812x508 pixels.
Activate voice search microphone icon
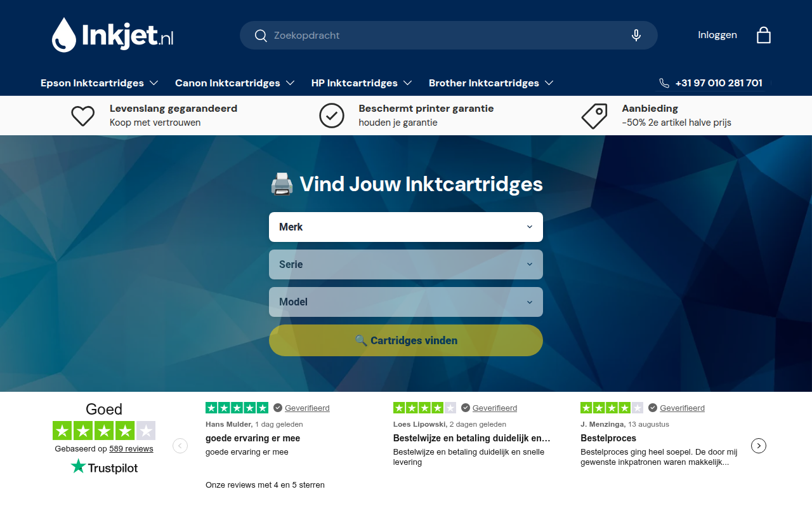pos(636,36)
